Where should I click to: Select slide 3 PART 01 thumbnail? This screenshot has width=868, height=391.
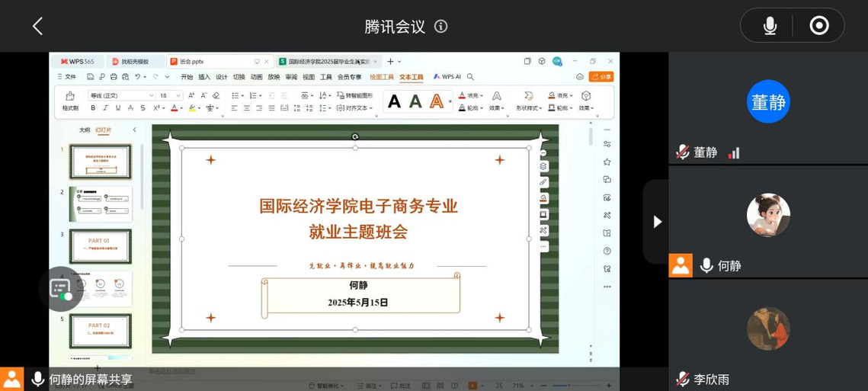[101, 246]
